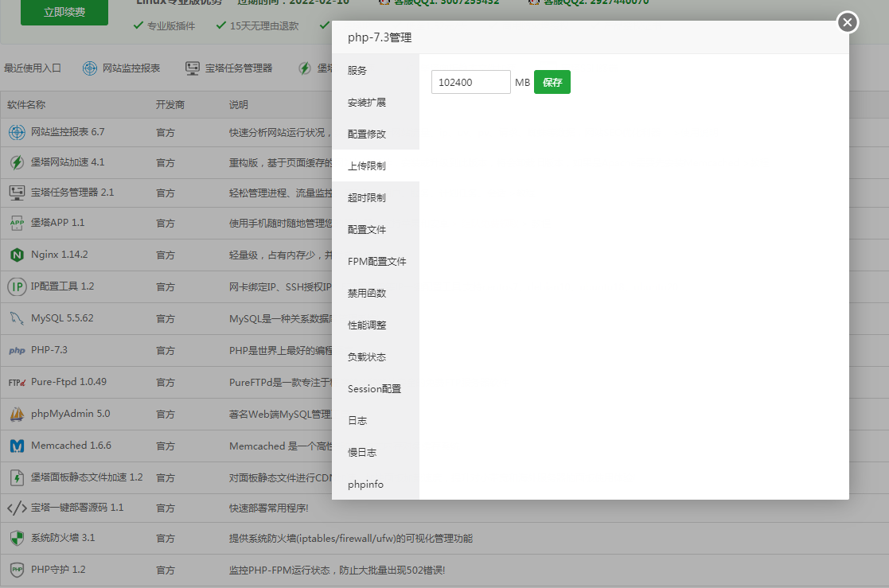The image size is (889, 588).
Task: Open the 慢日志 tab
Action: point(376,452)
